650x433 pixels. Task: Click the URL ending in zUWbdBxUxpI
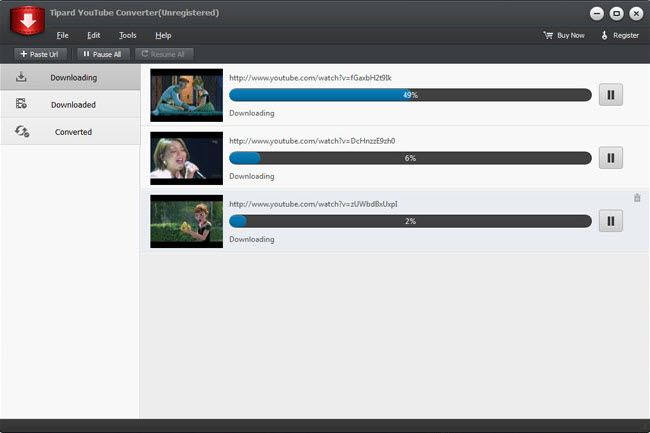coord(313,204)
